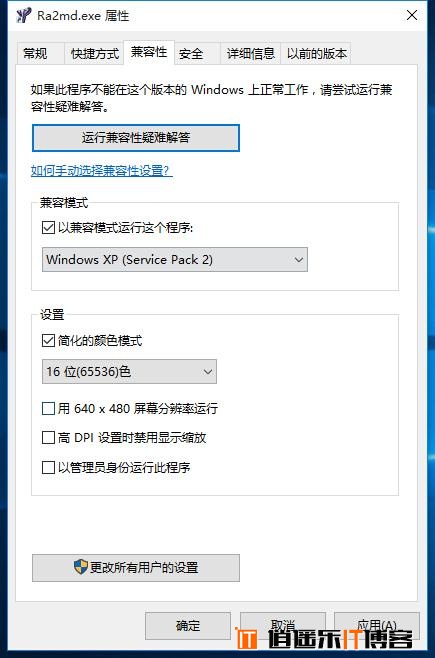435x658 pixels.
Task: Enable 用 640 x 480 屏幕分辨率运行
Action: click(x=48, y=408)
